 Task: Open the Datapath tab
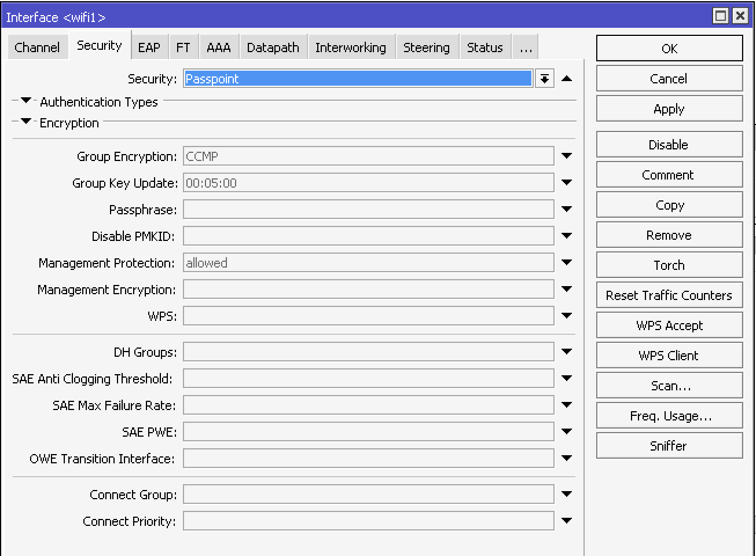(x=273, y=47)
